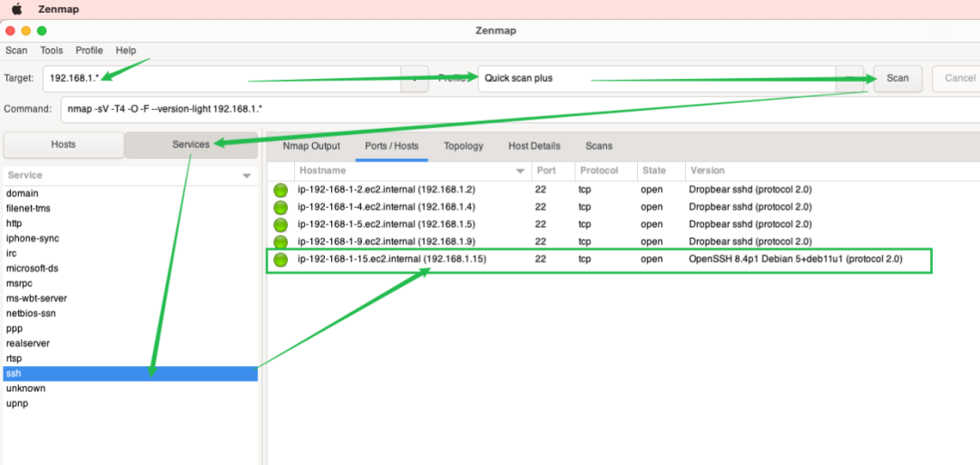Viewport: 980px width, 465px height.
Task: Start the scan with the Scan button
Action: click(897, 78)
